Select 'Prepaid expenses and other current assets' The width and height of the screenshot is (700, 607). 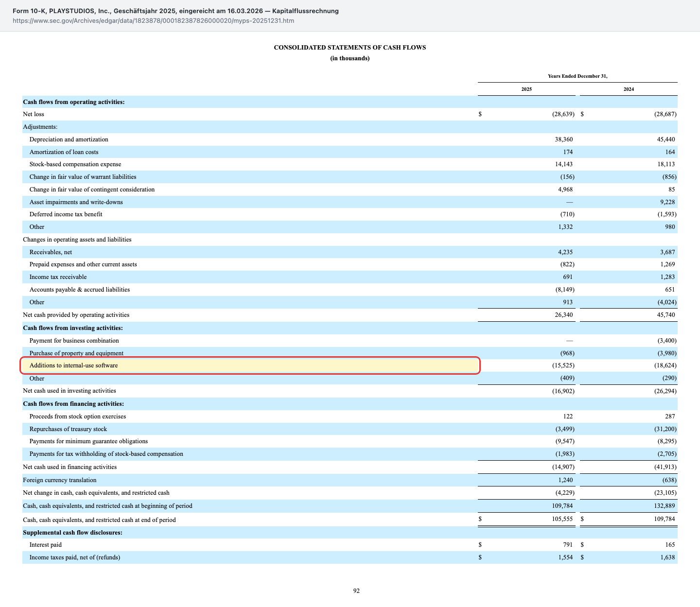tap(83, 264)
